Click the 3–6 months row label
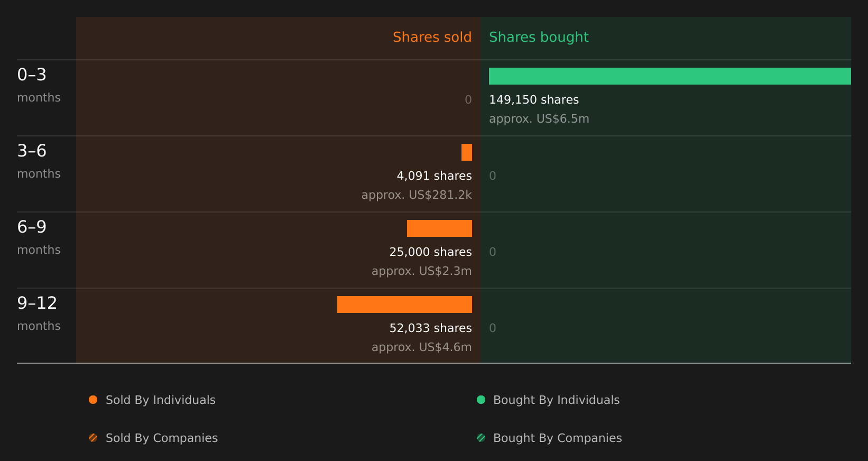The image size is (868, 461). click(39, 161)
